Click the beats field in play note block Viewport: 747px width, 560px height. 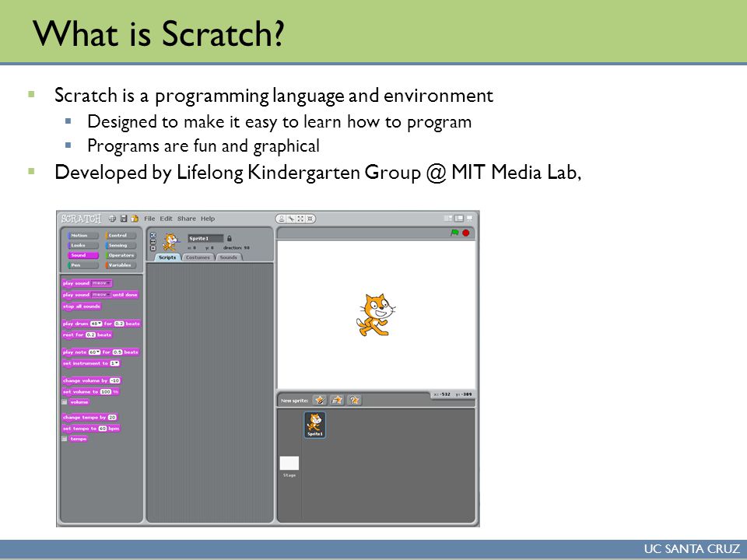coord(117,352)
